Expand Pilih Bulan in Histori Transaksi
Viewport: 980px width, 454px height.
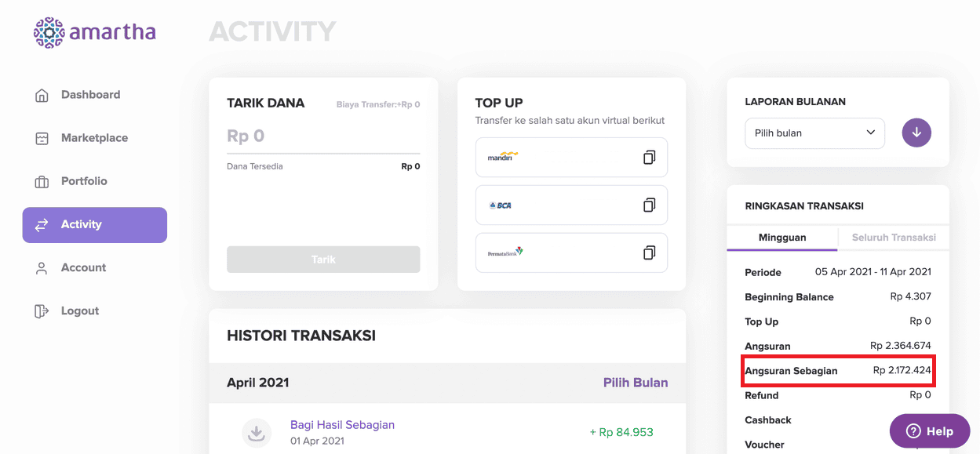pyautogui.click(x=635, y=383)
